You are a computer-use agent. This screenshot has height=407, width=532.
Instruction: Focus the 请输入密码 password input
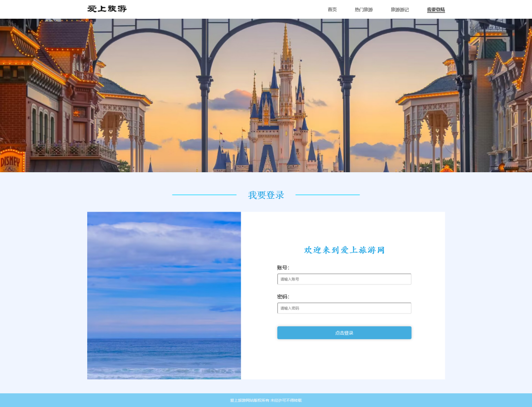344,308
